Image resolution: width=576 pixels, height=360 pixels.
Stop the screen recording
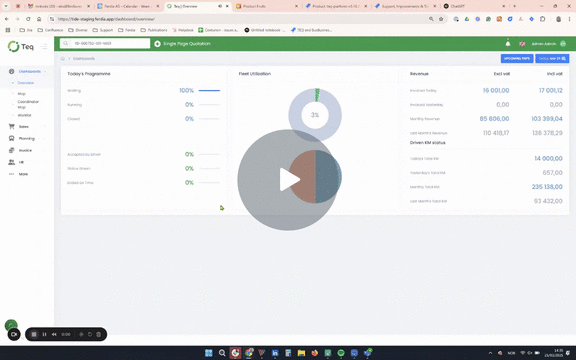click(x=34, y=334)
